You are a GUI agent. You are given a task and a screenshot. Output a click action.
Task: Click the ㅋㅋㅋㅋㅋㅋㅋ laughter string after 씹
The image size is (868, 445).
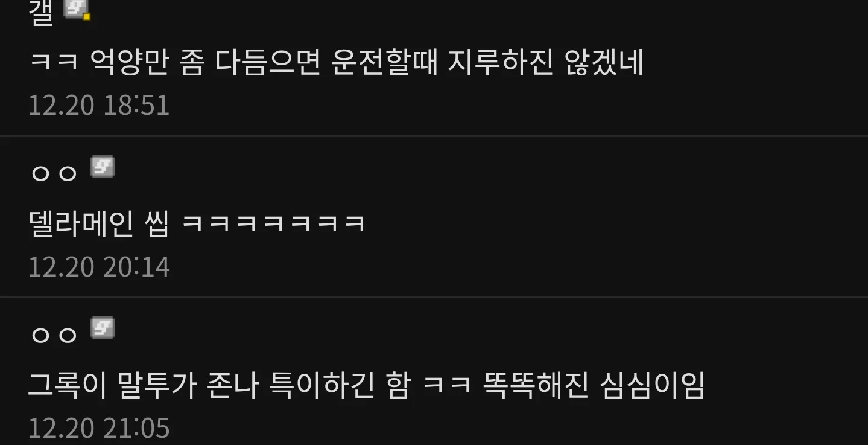pyautogui.click(x=274, y=224)
